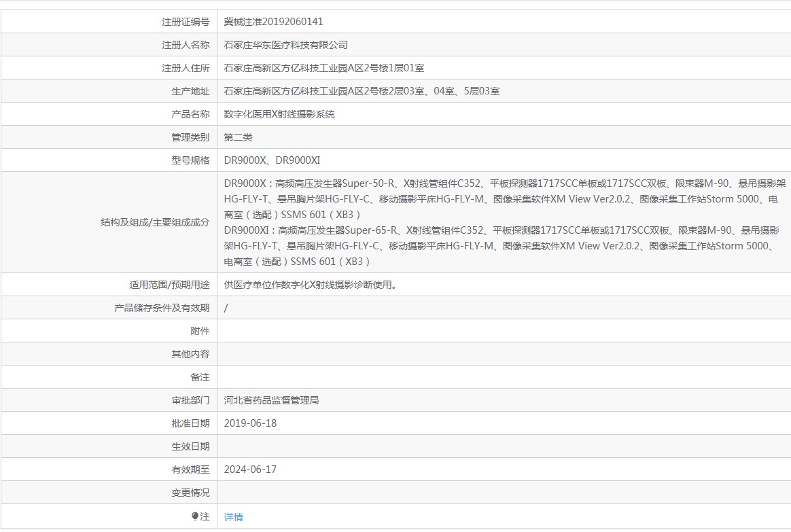Click the 生产地址 label

click(x=191, y=91)
